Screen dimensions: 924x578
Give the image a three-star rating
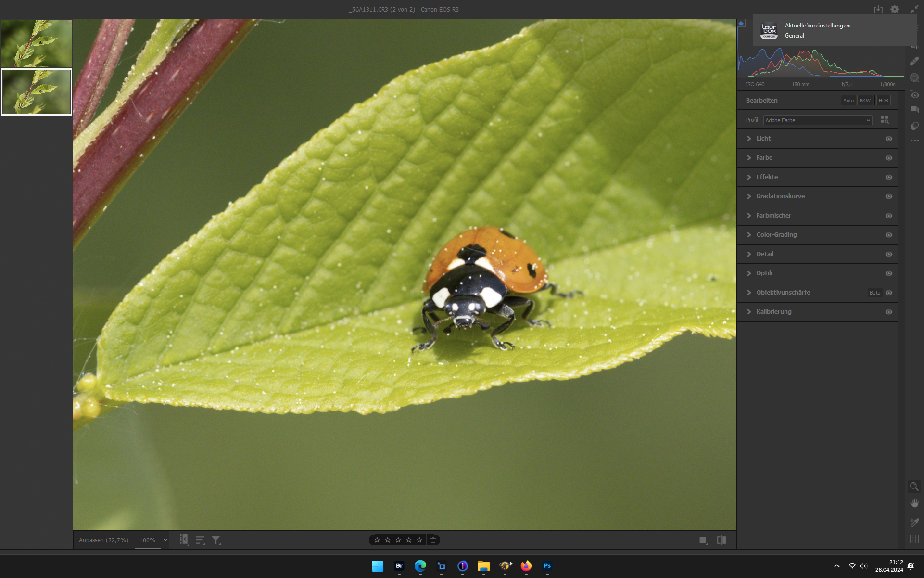pyautogui.click(x=397, y=540)
